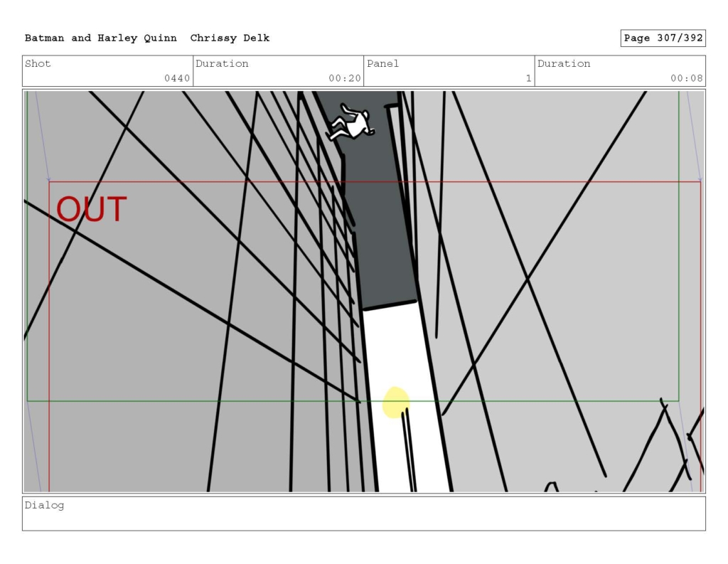Click the panel duration value '00:08'

(x=686, y=78)
